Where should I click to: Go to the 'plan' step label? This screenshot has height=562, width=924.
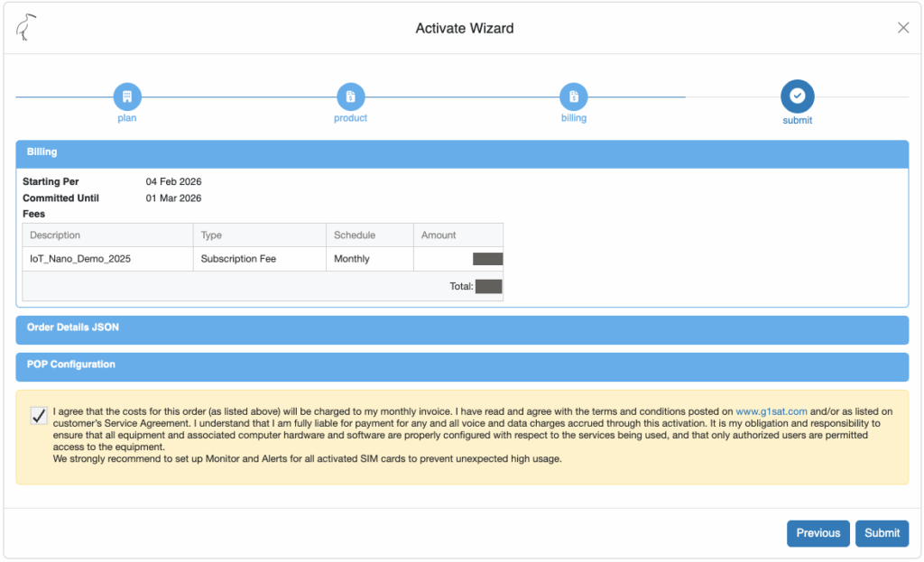point(127,118)
